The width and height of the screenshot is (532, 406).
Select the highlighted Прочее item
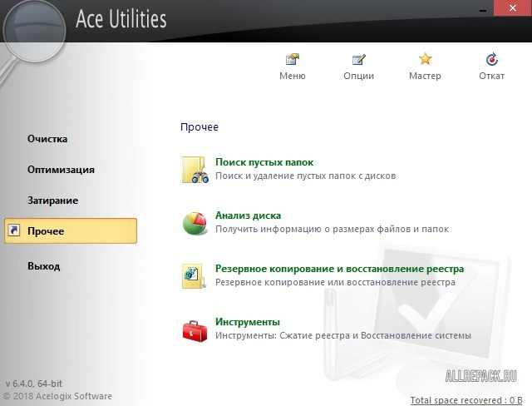click(71, 230)
